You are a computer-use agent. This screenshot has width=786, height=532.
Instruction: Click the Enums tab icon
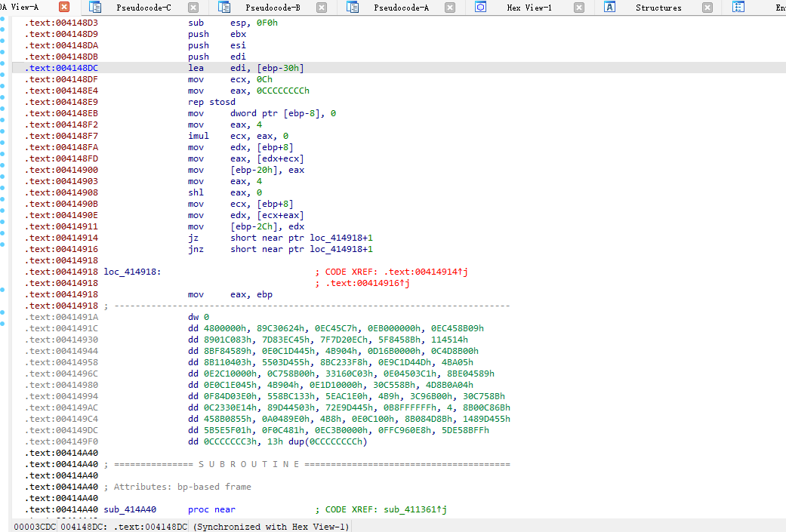[738, 8]
